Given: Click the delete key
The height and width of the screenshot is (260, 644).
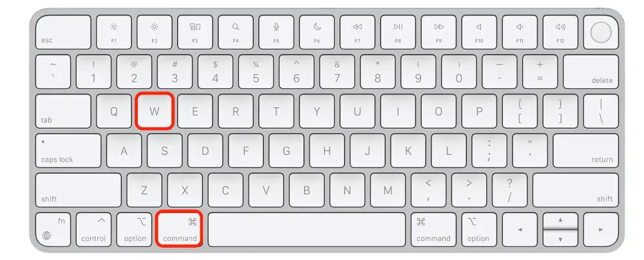Looking at the screenshot, I should (x=591, y=71).
